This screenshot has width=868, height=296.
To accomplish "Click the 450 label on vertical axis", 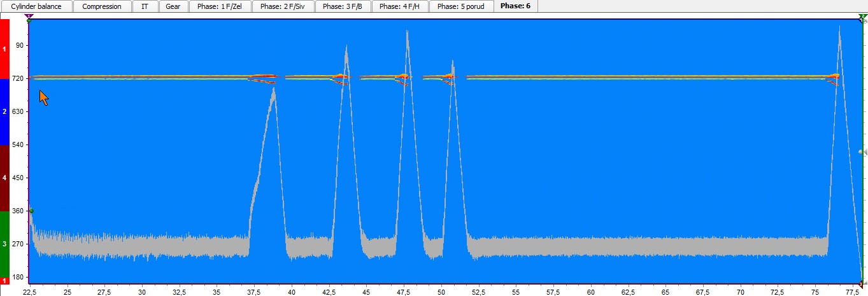I will pyautogui.click(x=17, y=178).
